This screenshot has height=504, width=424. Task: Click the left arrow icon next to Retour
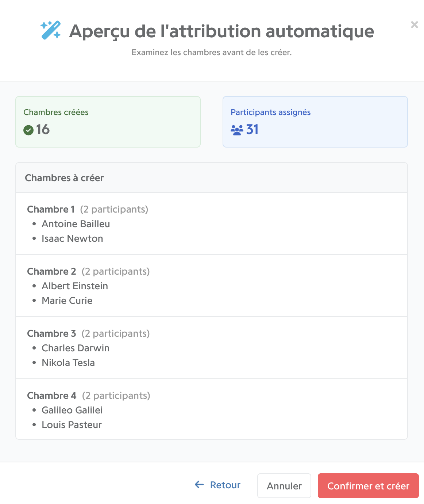(199, 485)
